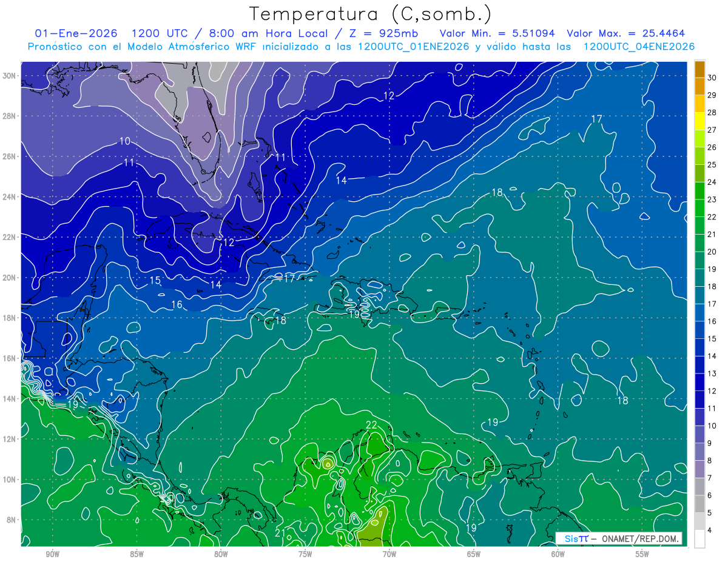Click the '27' value on the color scale
728x562 pixels.
tap(712, 130)
